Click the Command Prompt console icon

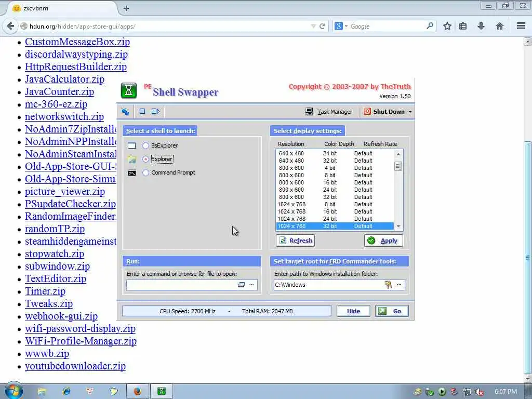click(x=132, y=173)
